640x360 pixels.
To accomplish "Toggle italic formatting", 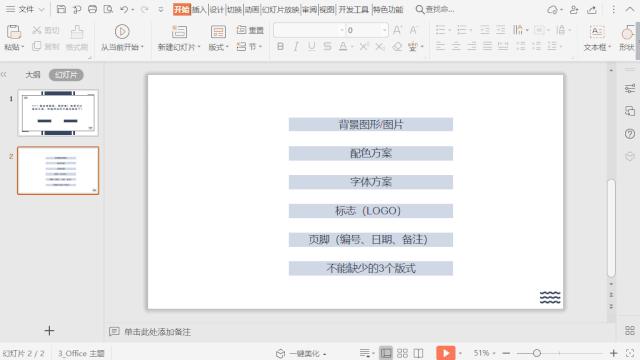I will (296, 47).
